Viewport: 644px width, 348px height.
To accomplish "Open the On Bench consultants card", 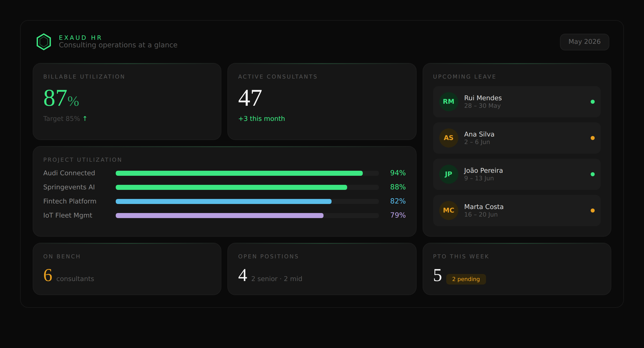I will 127,269.
